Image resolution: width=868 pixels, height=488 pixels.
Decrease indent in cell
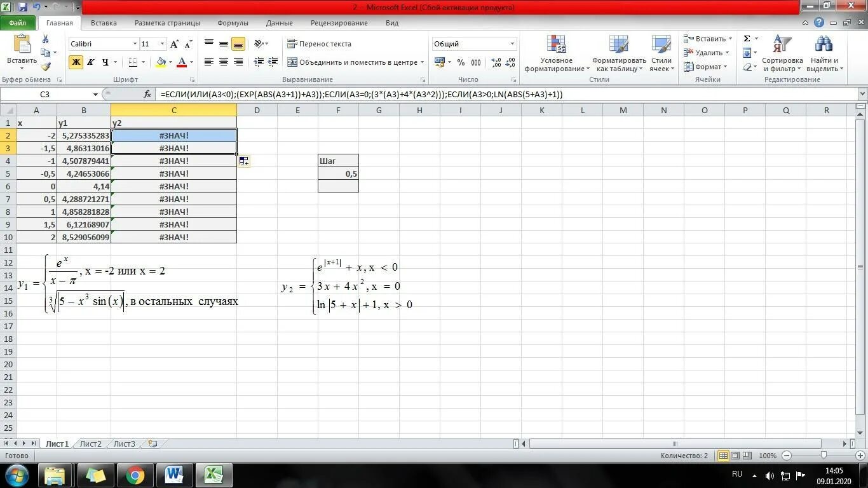(259, 62)
